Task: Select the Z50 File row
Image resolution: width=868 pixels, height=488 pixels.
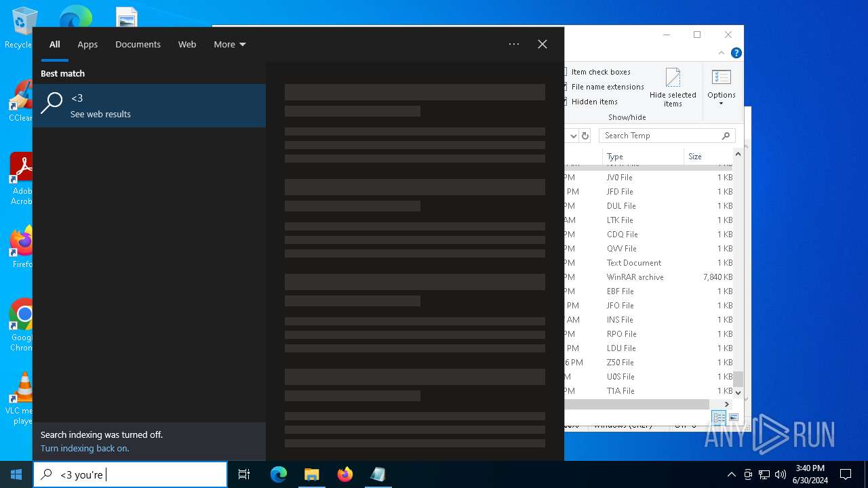Action: pos(649,363)
